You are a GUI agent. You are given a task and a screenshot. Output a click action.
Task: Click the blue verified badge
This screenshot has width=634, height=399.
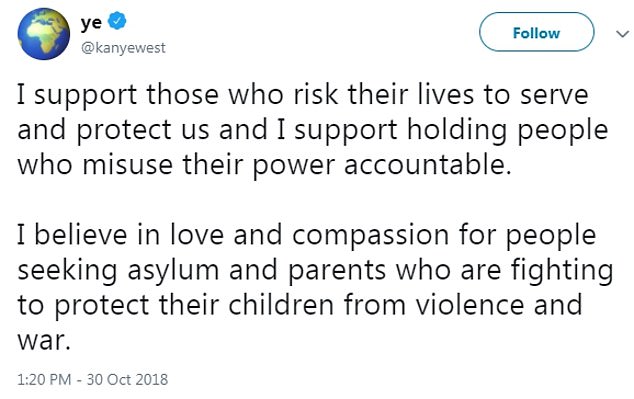click(117, 21)
